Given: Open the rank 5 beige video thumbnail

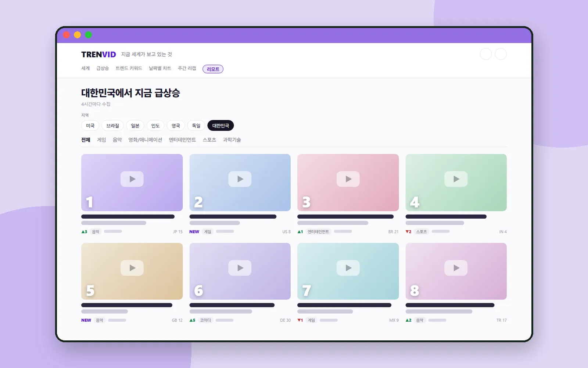Looking at the screenshot, I should tap(132, 271).
